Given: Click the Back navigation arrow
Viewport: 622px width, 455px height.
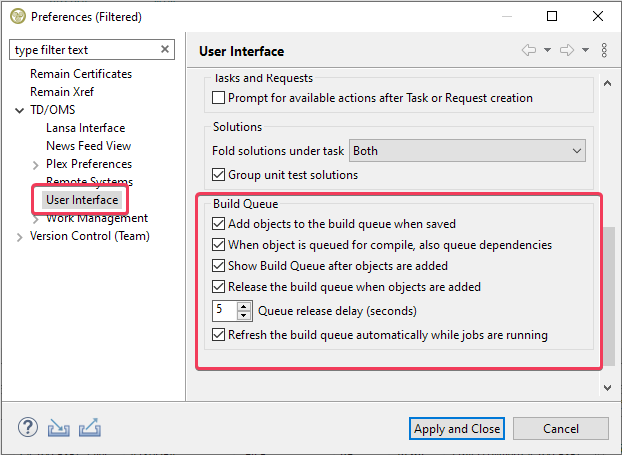Looking at the screenshot, I should pyautogui.click(x=529, y=51).
